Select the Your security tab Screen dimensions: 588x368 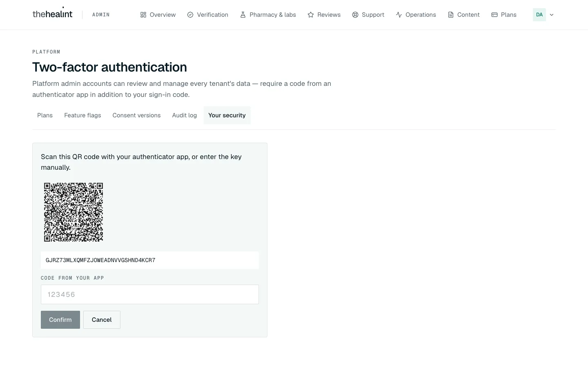[227, 115]
